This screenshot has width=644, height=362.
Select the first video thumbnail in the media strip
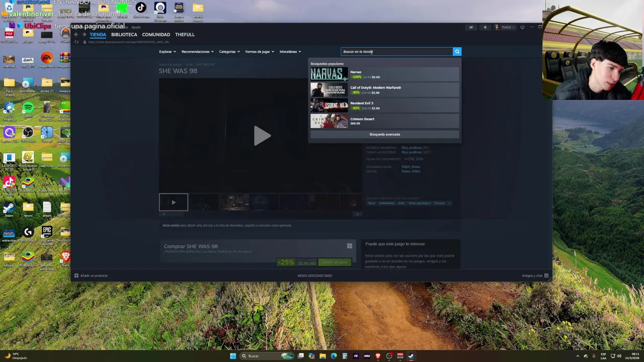tap(174, 202)
